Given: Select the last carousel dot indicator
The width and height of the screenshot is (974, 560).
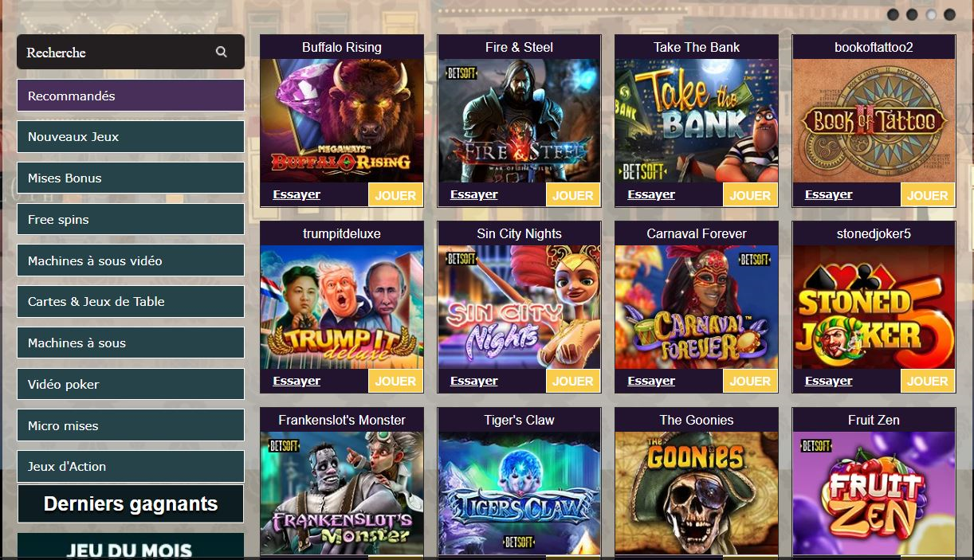Looking at the screenshot, I should [950, 14].
